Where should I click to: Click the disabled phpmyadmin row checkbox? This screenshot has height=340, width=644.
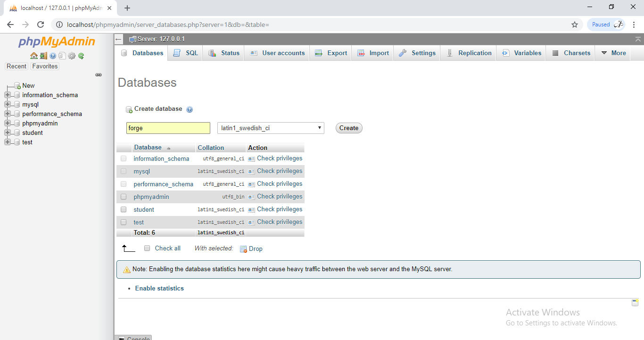pos(124,197)
